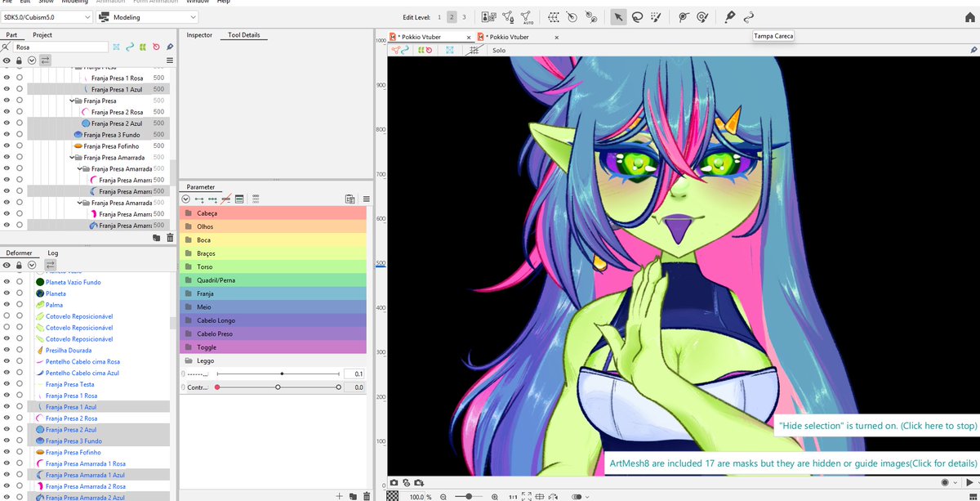Viewport: 980px width, 501px height.
Task: Click add two keyforms icon
Action: (x=199, y=199)
